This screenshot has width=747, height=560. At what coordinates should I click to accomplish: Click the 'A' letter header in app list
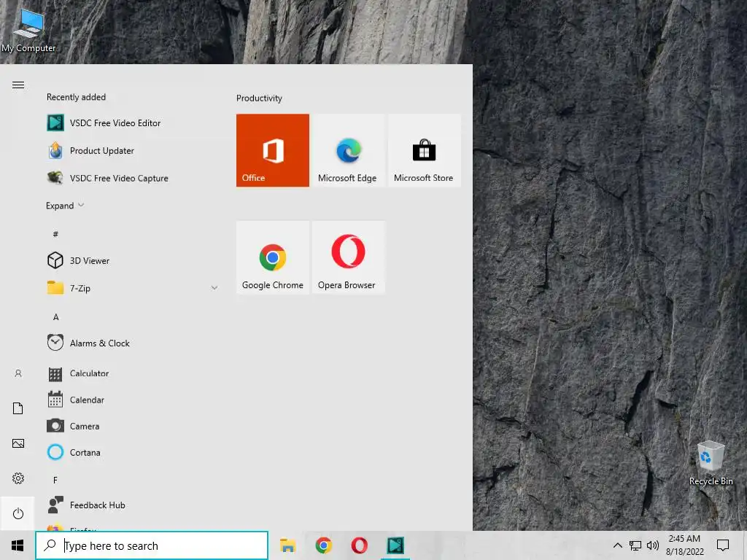pyautogui.click(x=55, y=316)
